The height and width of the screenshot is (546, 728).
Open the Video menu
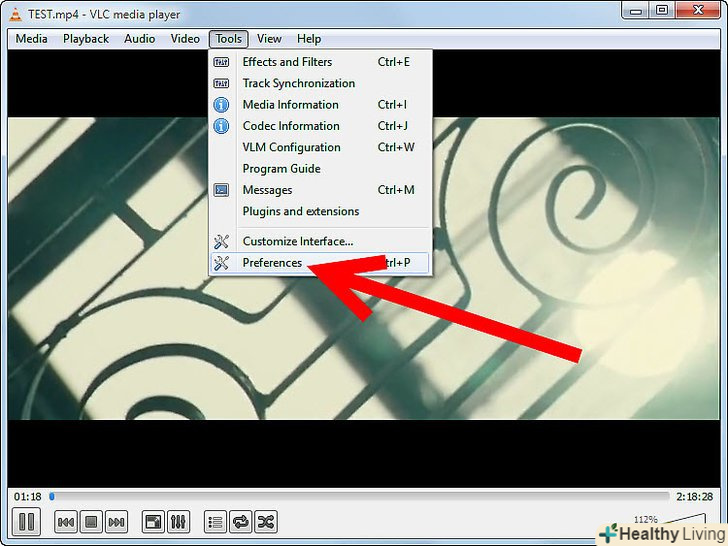[185, 39]
